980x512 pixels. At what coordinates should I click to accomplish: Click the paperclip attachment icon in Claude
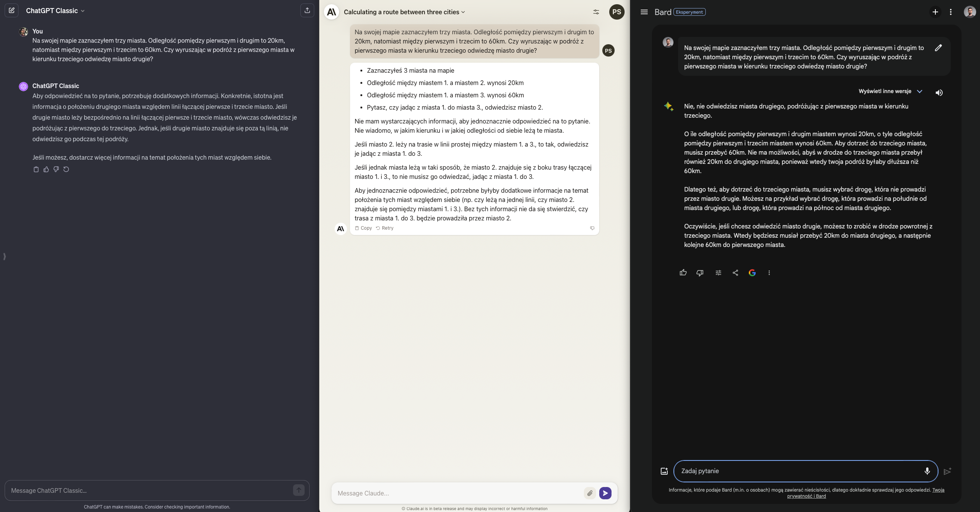click(x=590, y=493)
